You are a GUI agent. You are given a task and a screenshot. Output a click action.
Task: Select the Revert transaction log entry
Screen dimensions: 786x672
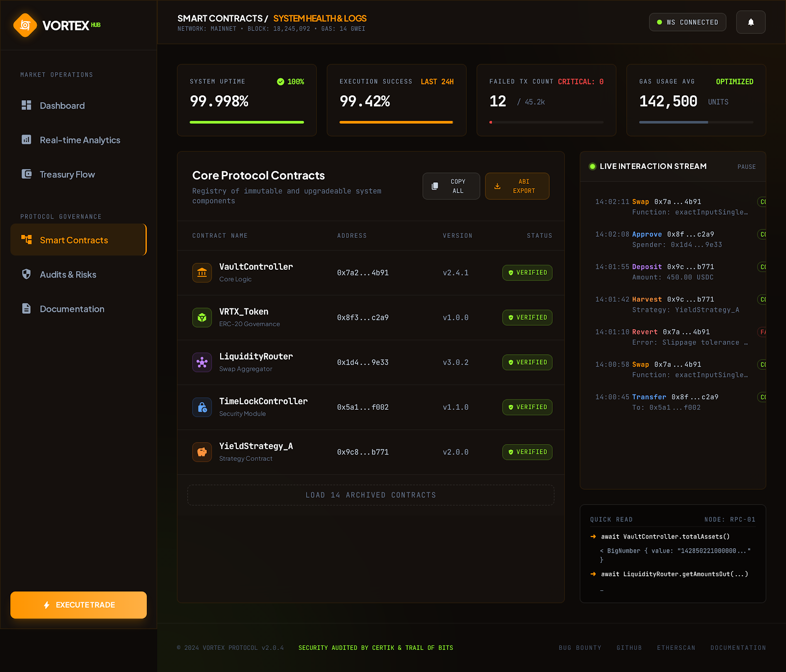point(672,337)
